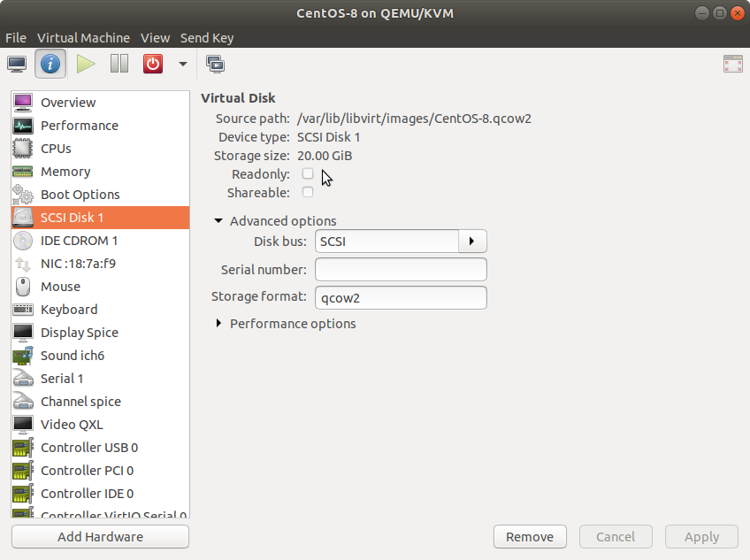Switch to fullscreen view
Screen dimensions: 750x560
click(733, 64)
